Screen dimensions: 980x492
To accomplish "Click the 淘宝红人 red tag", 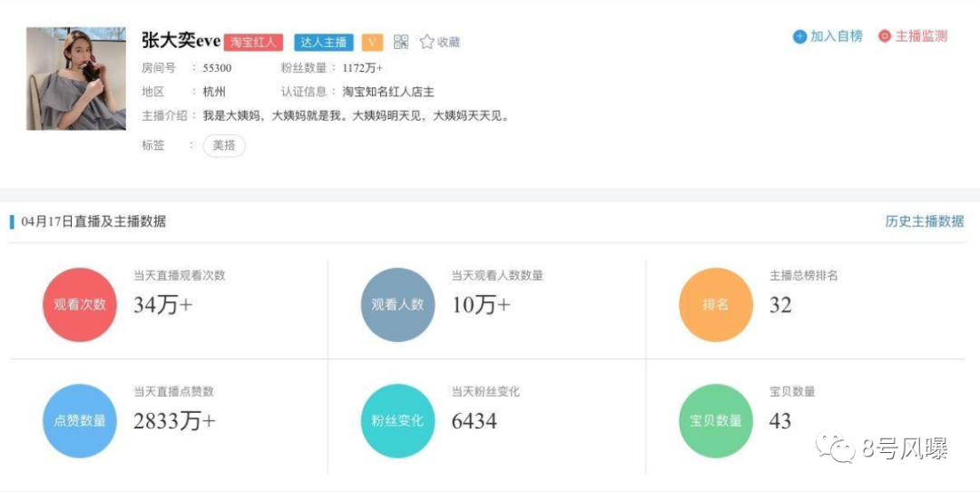I will coord(253,42).
